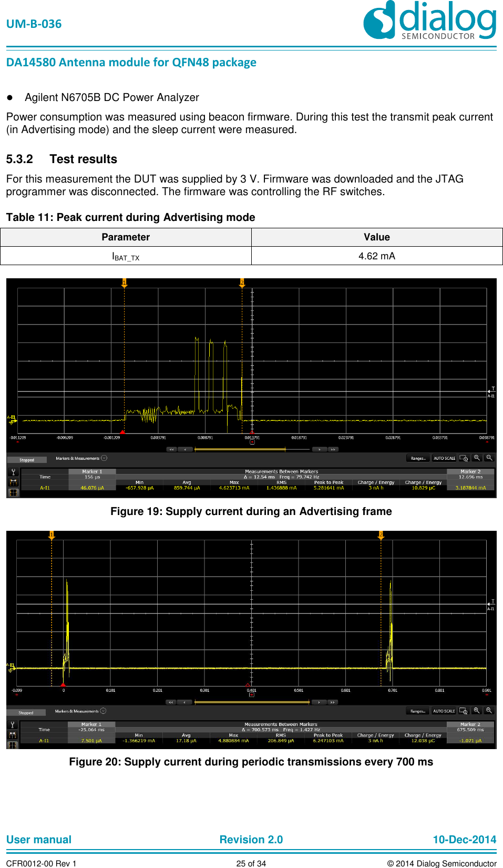
Task: Click the fork-shaped trigger icon in Figure 19
Action: point(13,472)
